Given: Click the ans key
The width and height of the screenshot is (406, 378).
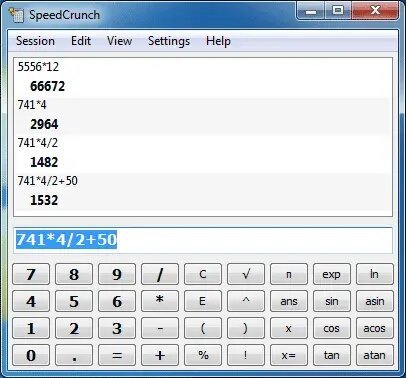Looking at the screenshot, I should 289,301.
